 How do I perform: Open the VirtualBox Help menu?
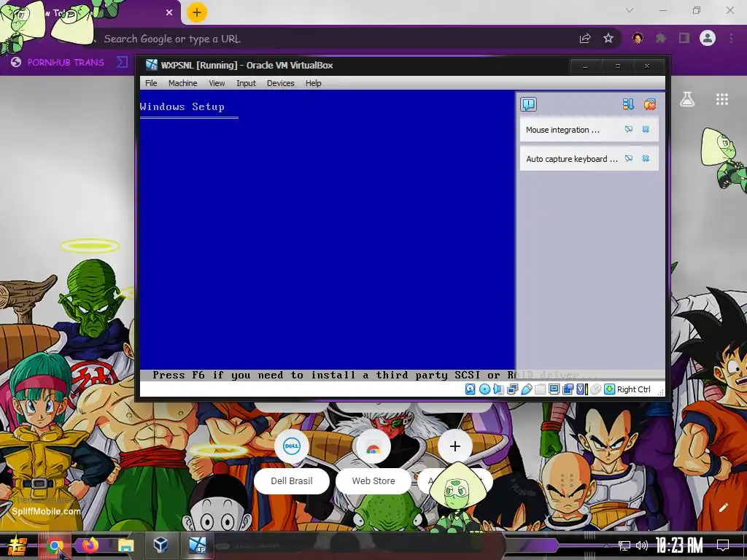313,83
